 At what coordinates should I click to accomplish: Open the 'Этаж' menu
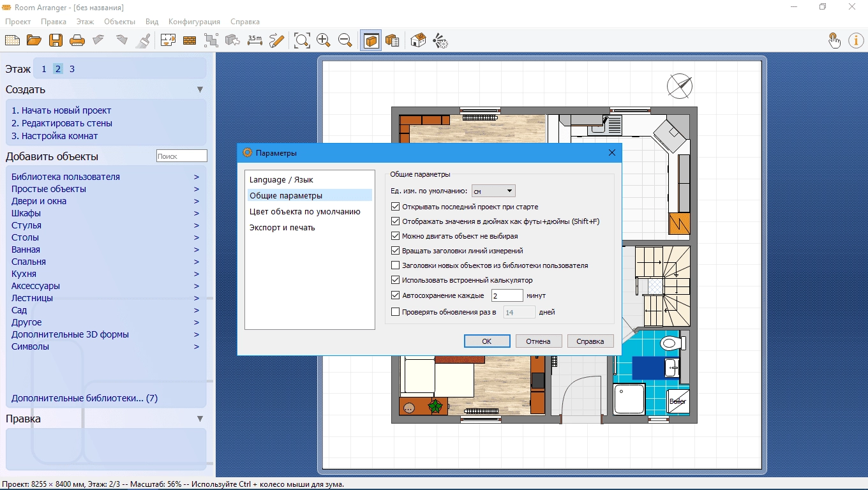(x=85, y=22)
